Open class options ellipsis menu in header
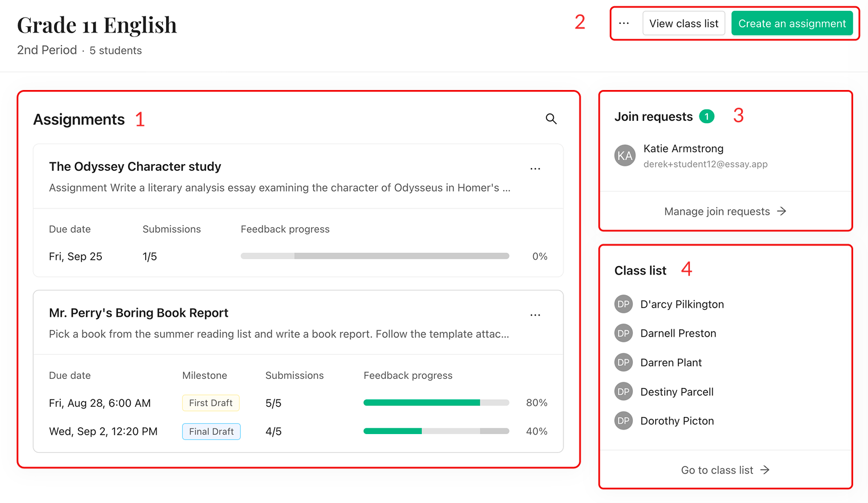 [624, 23]
